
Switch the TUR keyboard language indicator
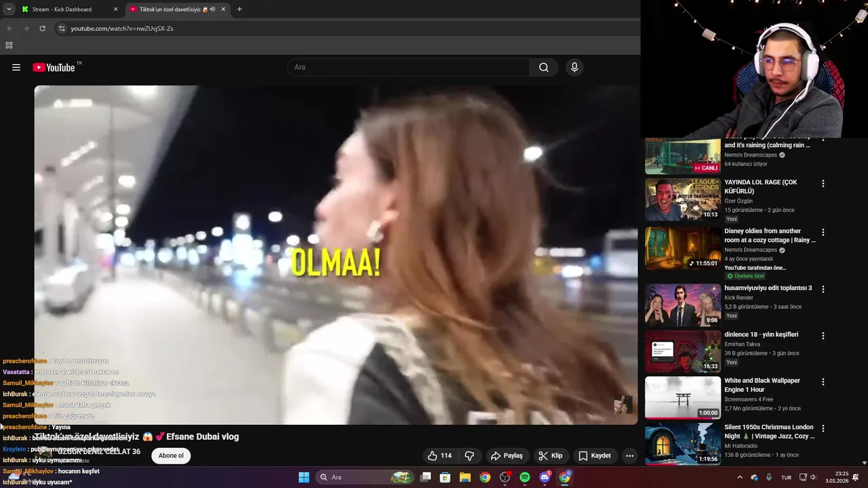pyautogui.click(x=787, y=477)
